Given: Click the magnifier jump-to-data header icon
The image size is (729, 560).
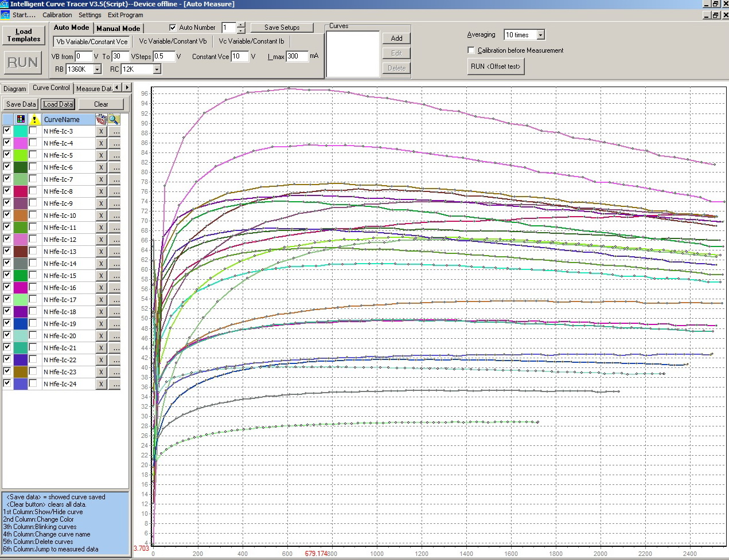Looking at the screenshot, I should (x=114, y=119).
